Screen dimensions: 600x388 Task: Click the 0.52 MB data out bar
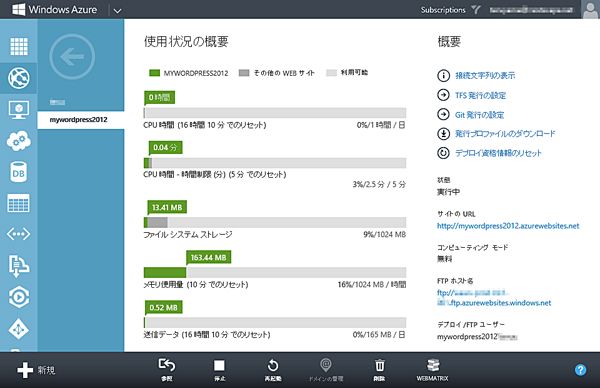point(275,322)
